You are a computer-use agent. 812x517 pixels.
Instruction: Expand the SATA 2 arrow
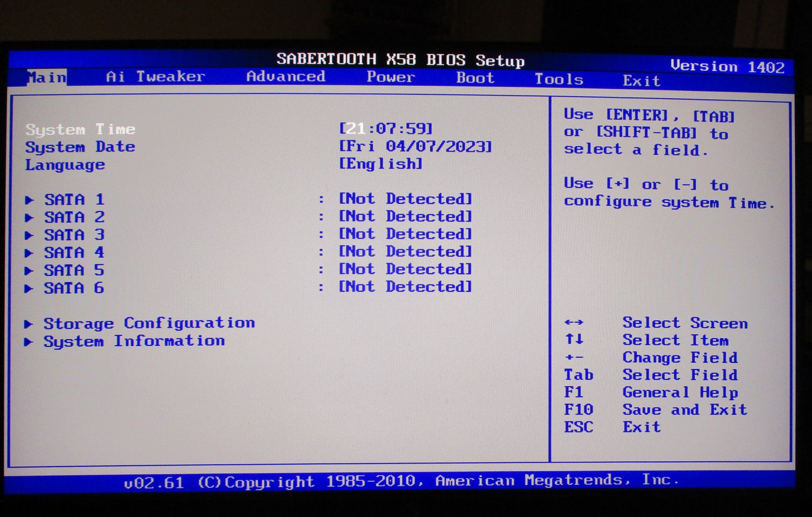[x=29, y=217]
